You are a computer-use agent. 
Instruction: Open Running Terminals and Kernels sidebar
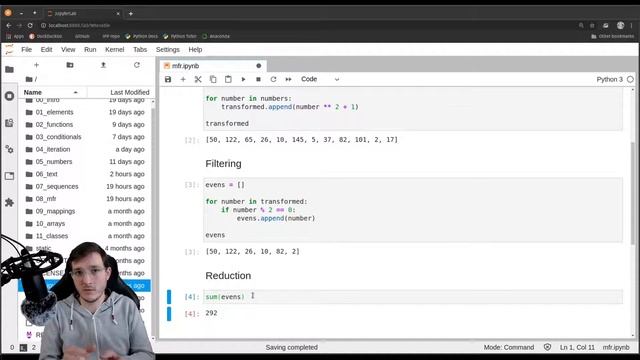9,96
